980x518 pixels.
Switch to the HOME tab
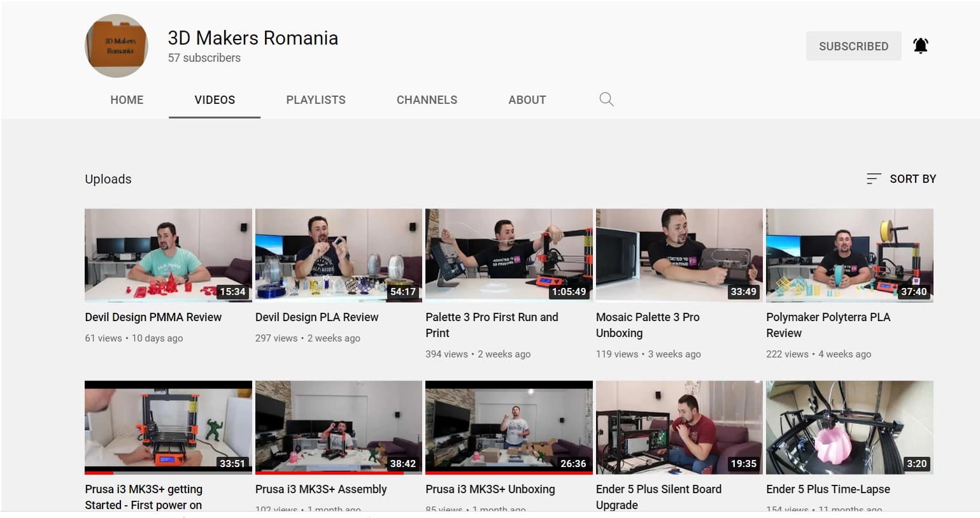pyautogui.click(x=127, y=100)
